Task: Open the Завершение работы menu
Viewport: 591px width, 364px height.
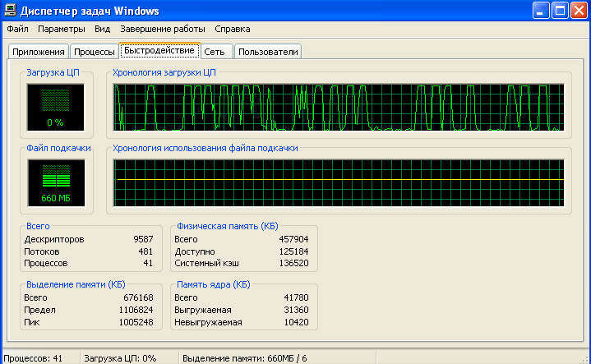Action: pos(163,29)
